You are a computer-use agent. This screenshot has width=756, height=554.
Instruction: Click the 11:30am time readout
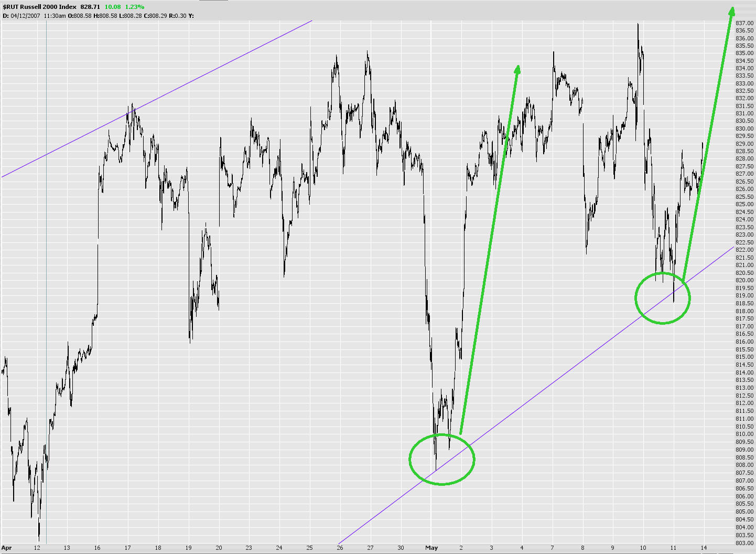coord(55,16)
